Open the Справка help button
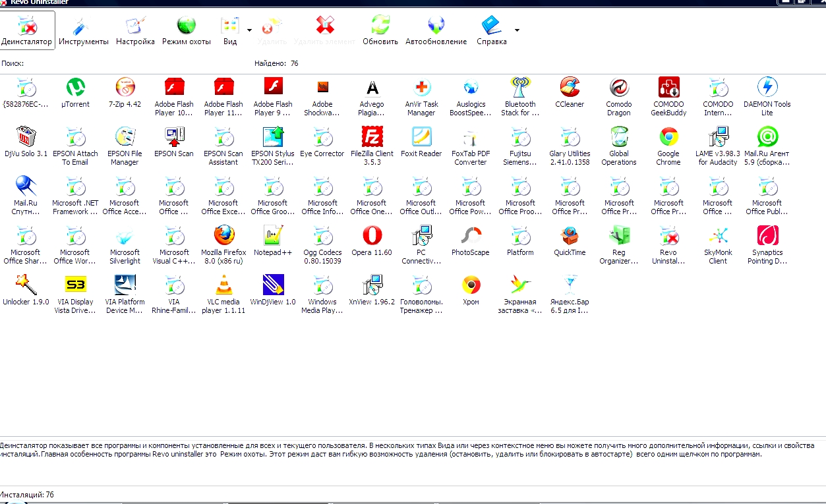Image resolution: width=826 pixels, height=504 pixels. pos(492,30)
